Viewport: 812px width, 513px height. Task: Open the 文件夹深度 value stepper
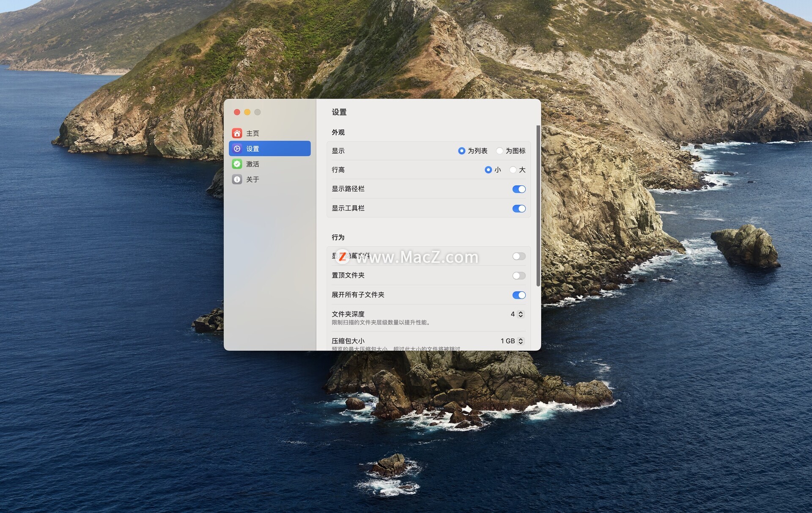pos(521,314)
